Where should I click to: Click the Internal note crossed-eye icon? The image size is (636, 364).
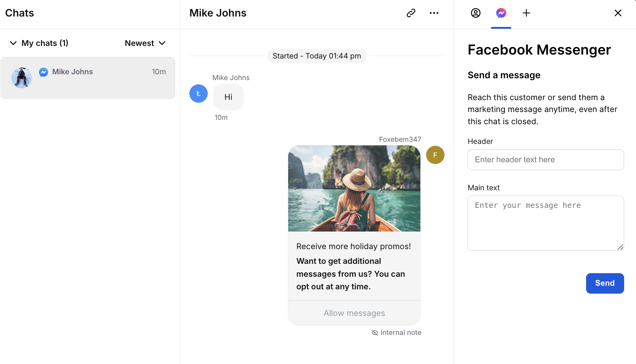(375, 333)
